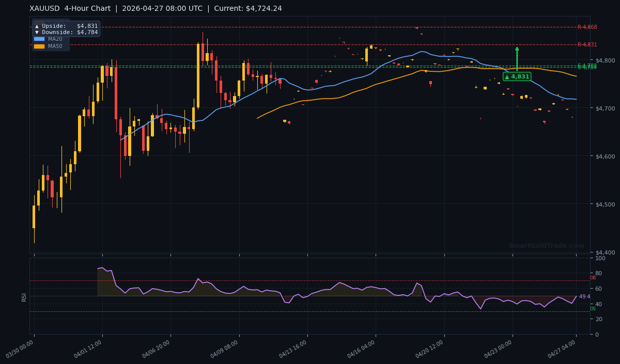
Task: Select the MA20 legend indicator icon
Action: [39, 39]
